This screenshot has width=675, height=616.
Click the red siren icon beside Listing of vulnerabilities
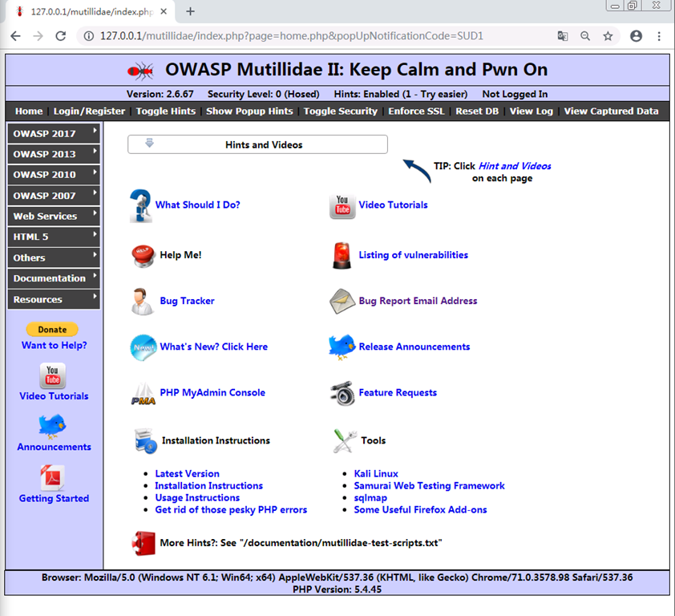point(342,255)
